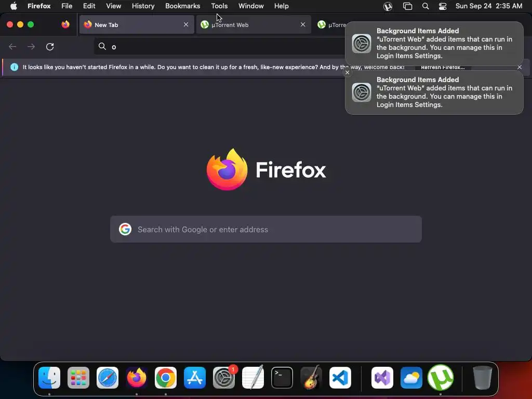This screenshot has height=399, width=532.
Task: Open Launchpad from the Dock
Action: pyautogui.click(x=78, y=378)
